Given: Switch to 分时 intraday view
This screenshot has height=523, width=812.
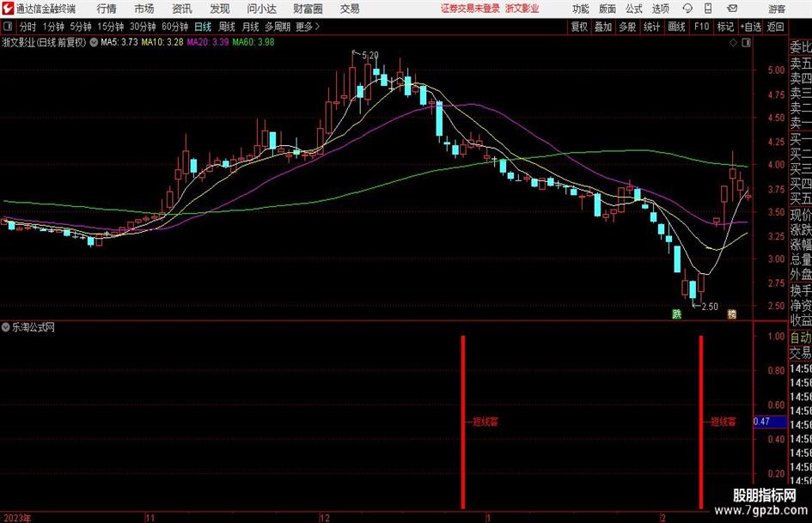Looking at the screenshot, I should pos(27,27).
